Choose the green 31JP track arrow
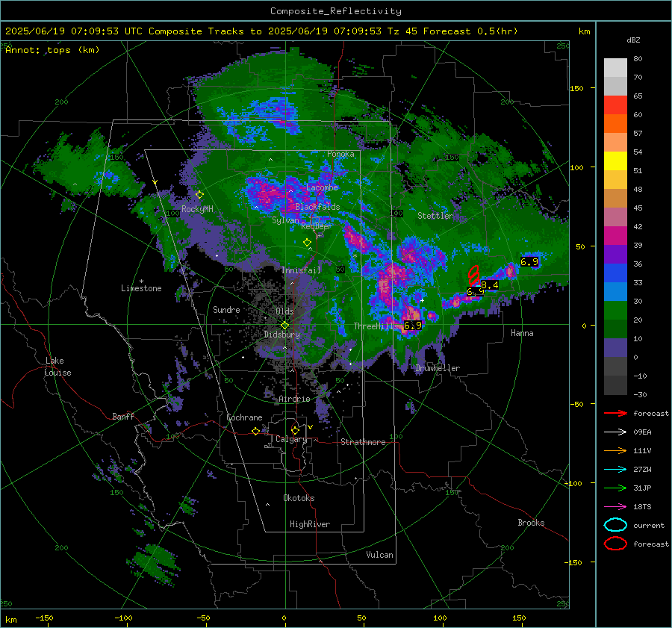Viewport: 672px width, 628px height. [x=615, y=488]
